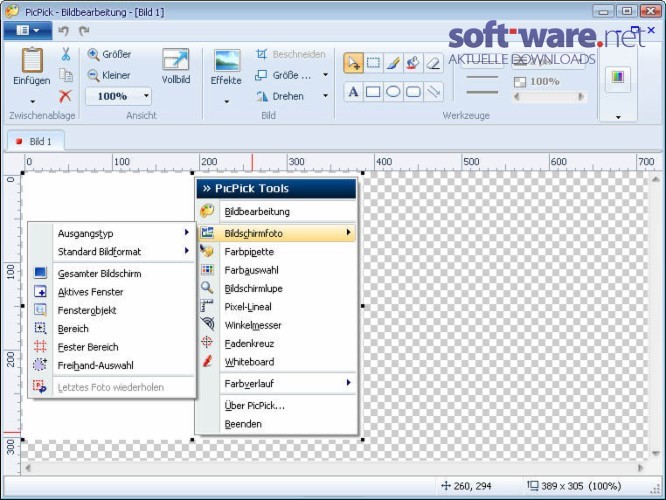Click the Einfügen clipboard icon

tap(32, 60)
